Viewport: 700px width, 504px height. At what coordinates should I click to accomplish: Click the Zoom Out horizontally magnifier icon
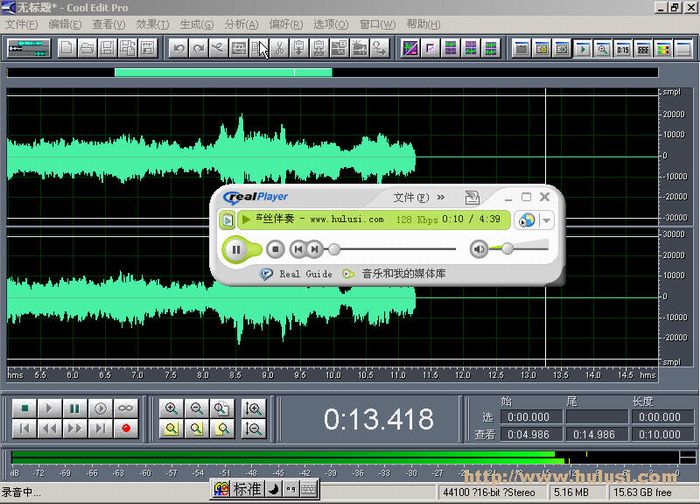pyautogui.click(x=196, y=408)
